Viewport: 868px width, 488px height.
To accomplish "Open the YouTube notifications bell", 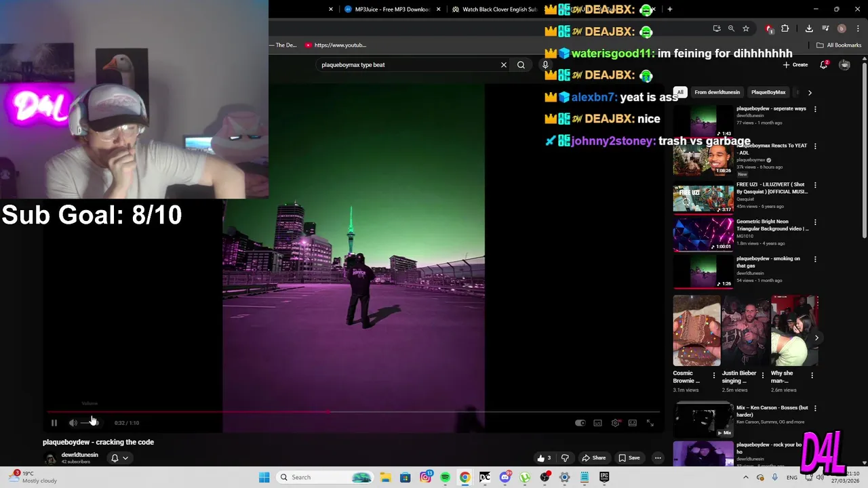I will tap(823, 65).
